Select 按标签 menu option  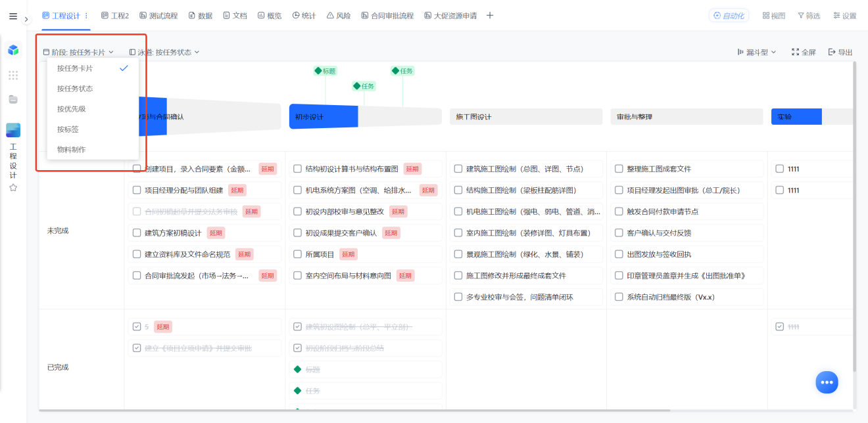coord(93,129)
